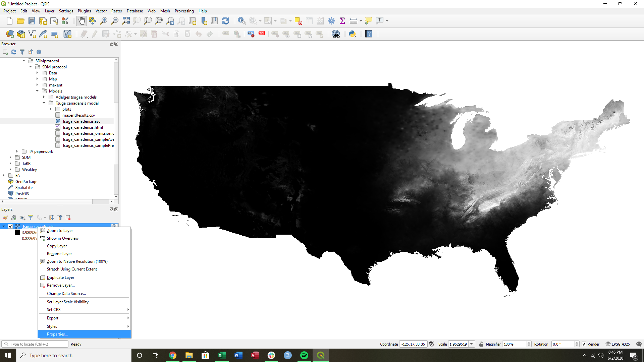
Task: Toggle Tsuga_canadensis layer visibility checkbox
Action: [x=10, y=226]
